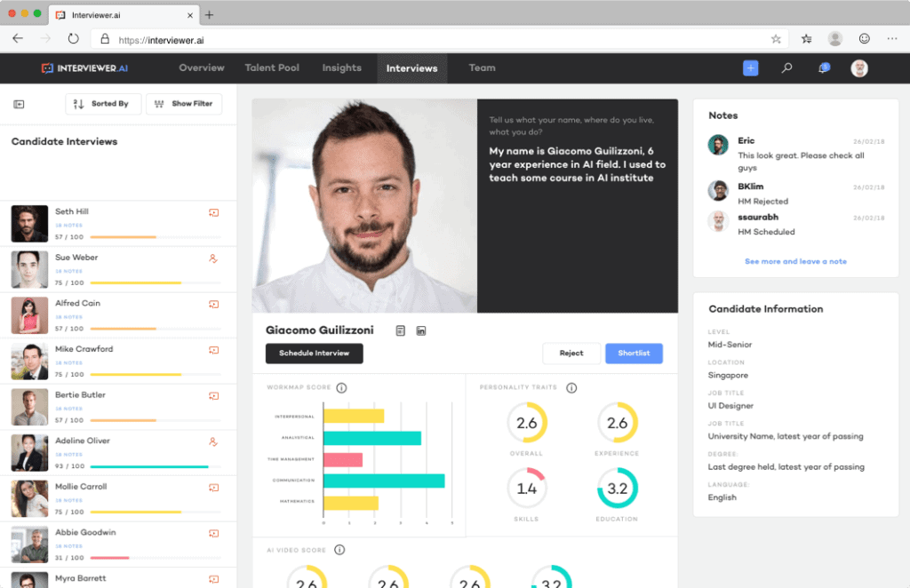This screenshot has width=910, height=588.
Task: Open Giacomo's LinkedIn profile icon
Action: click(x=421, y=330)
